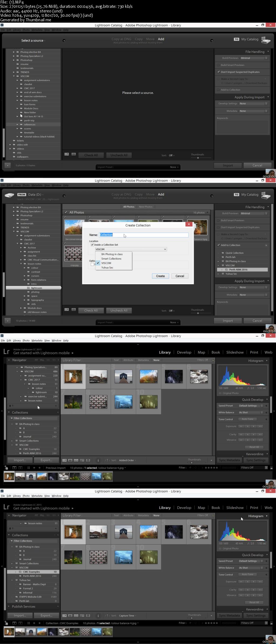The height and width of the screenshot is (644, 276).
Task: Click loupe view icon in 00:01:00 import frame
Action: pos(74,154)
